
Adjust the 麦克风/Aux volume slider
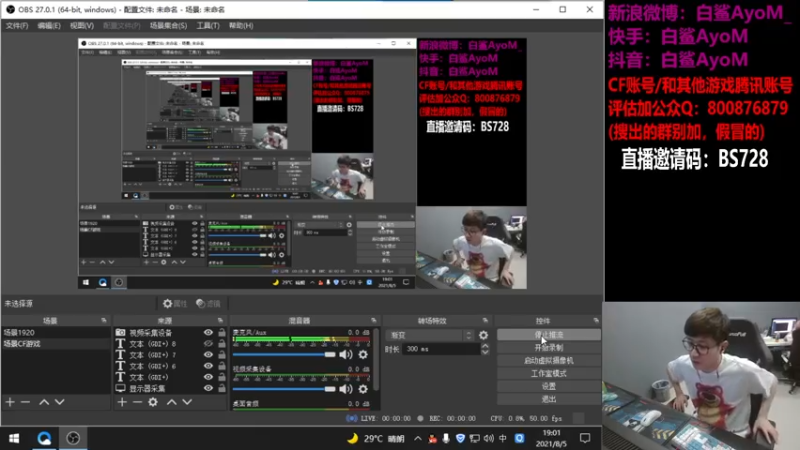[x=284, y=354]
